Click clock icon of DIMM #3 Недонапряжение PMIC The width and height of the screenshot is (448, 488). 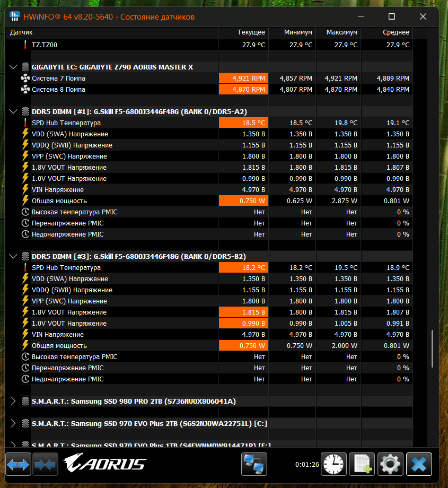[25, 379]
